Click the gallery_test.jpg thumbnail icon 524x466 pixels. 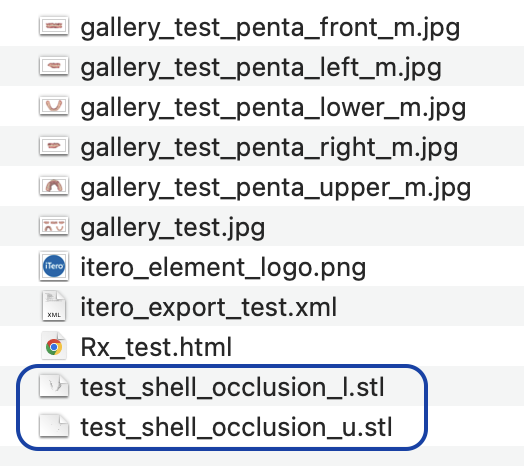[x=54, y=226]
